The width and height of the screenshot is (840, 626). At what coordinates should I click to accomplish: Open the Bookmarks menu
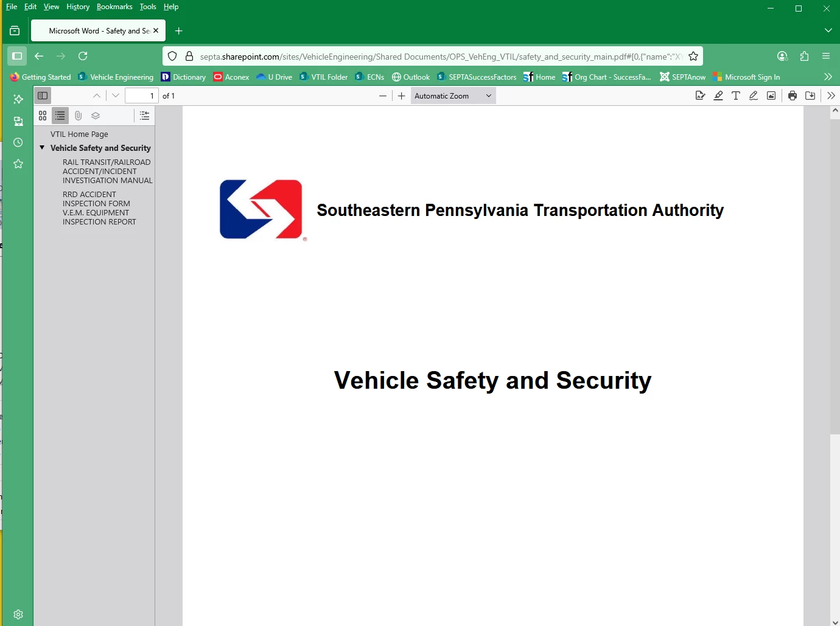click(114, 7)
